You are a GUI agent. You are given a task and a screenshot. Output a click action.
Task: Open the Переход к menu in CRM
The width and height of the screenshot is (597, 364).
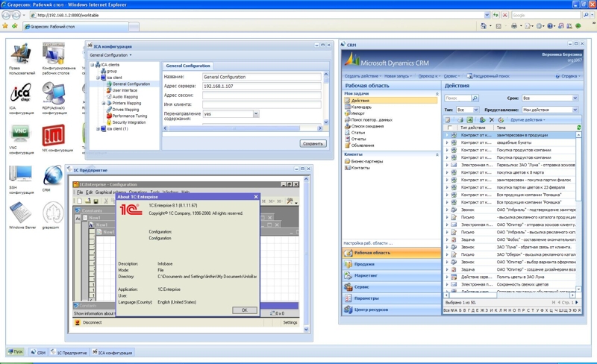(429, 76)
